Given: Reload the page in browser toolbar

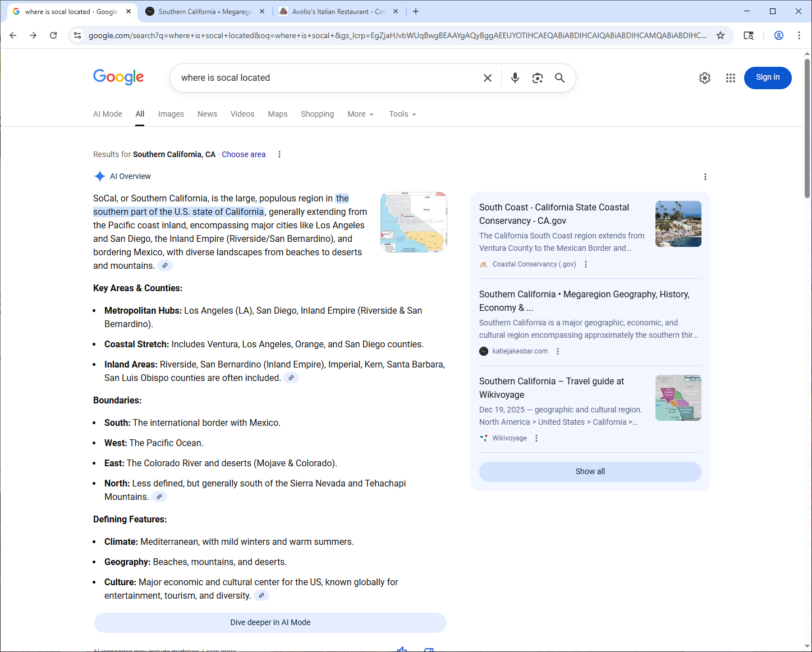Looking at the screenshot, I should (53, 35).
